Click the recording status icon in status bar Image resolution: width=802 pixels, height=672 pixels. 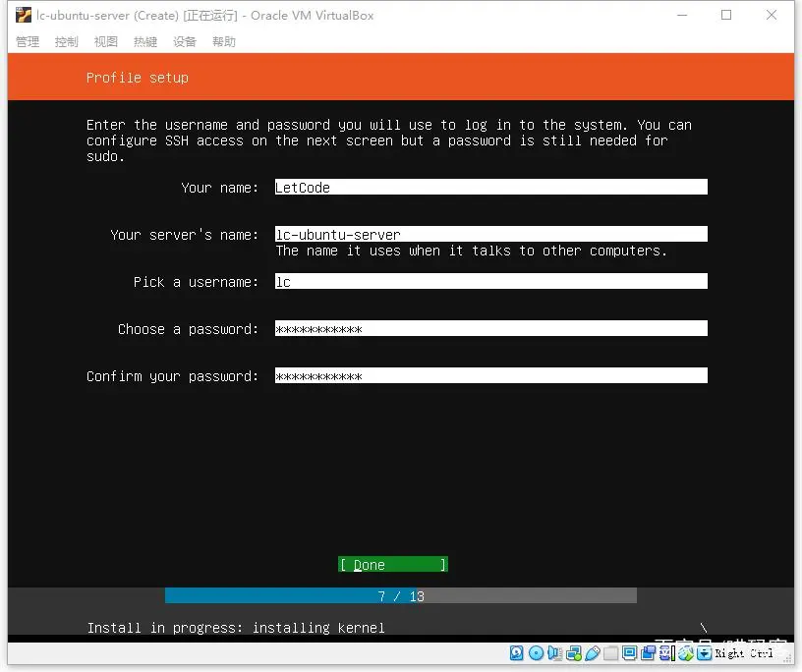(648, 653)
